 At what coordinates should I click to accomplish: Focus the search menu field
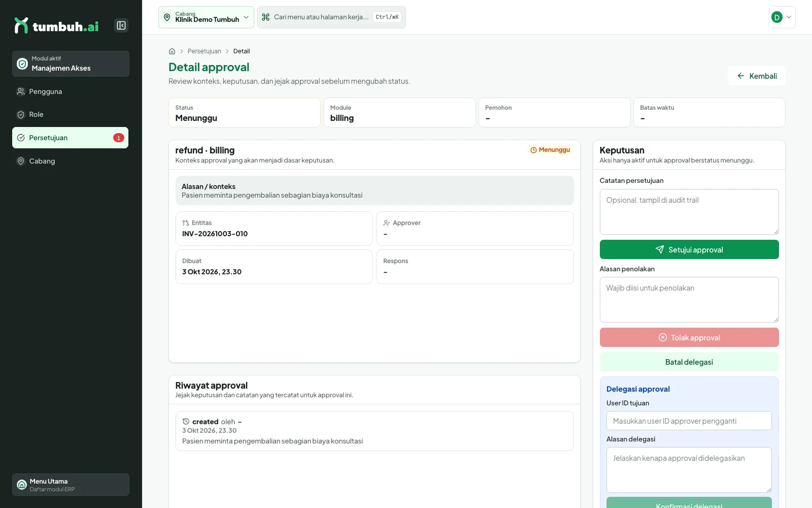click(x=331, y=17)
